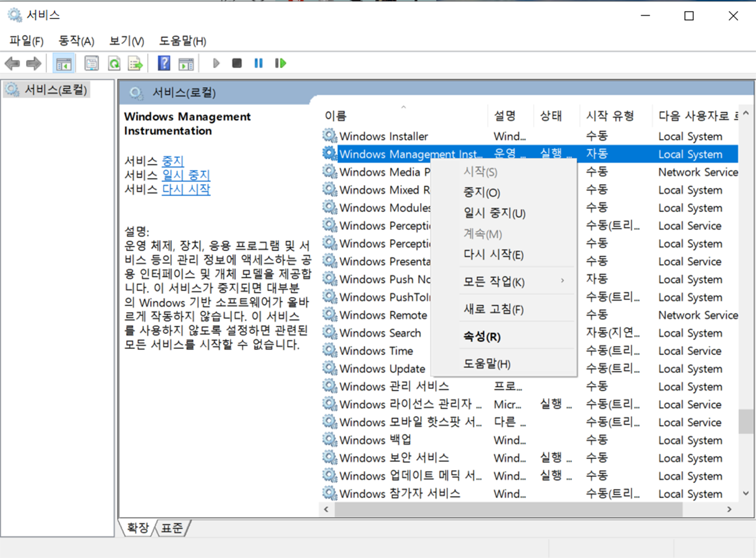Viewport: 756px width, 558px height.
Task: Click the Windows Update service gear icon
Action: tap(329, 368)
